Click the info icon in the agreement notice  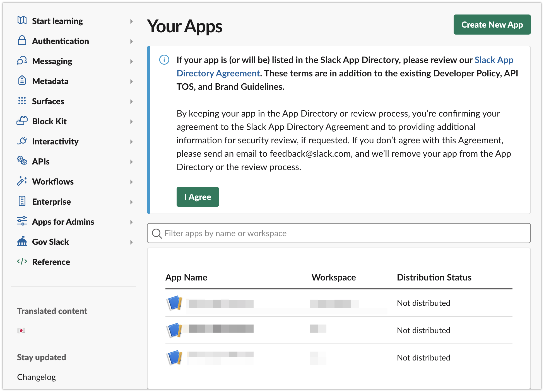[164, 60]
